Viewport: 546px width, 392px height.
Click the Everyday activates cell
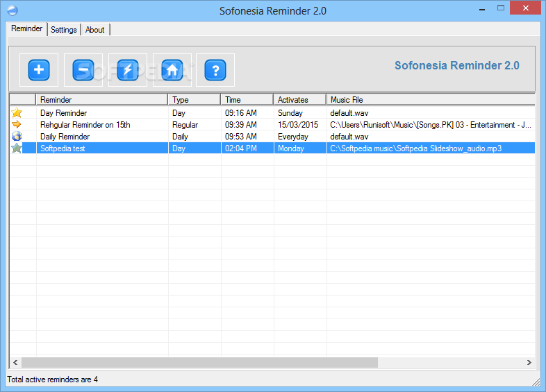pos(293,137)
